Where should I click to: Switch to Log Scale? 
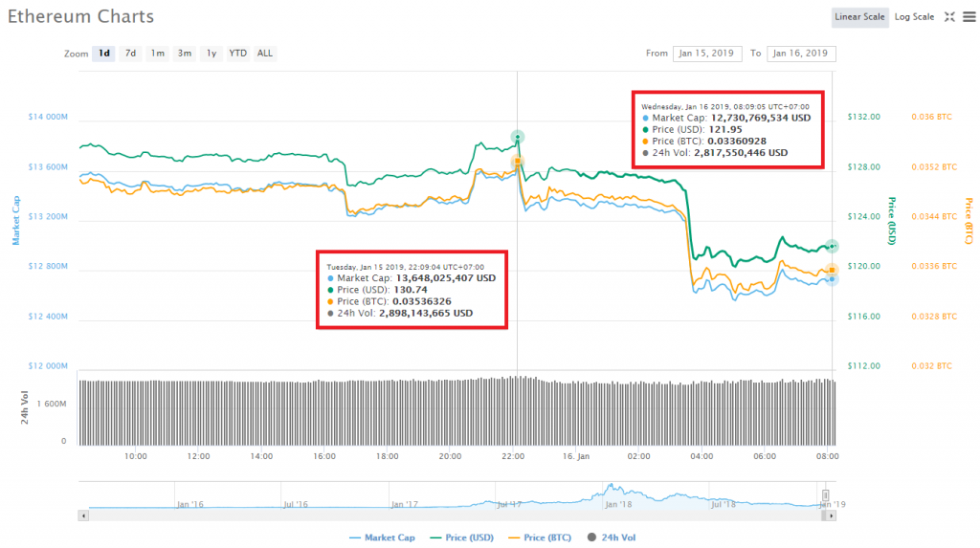click(914, 17)
